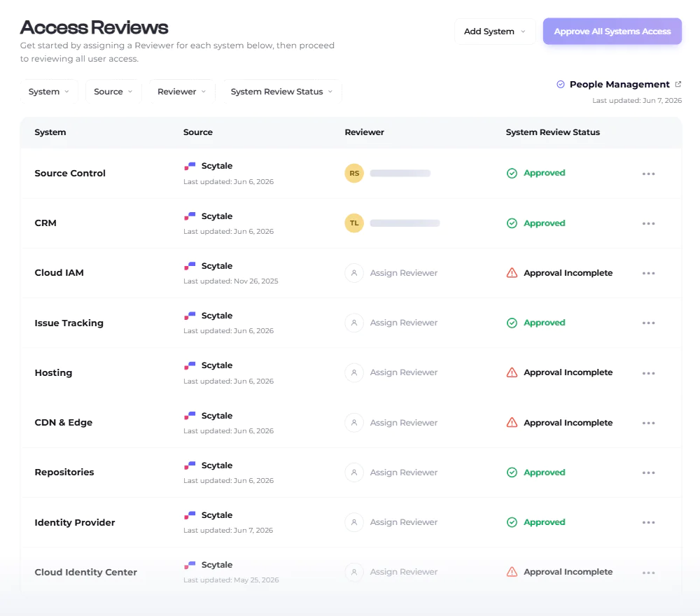Click the person icon in the Issue Tracking row
This screenshot has width=700, height=616.
pyautogui.click(x=354, y=322)
